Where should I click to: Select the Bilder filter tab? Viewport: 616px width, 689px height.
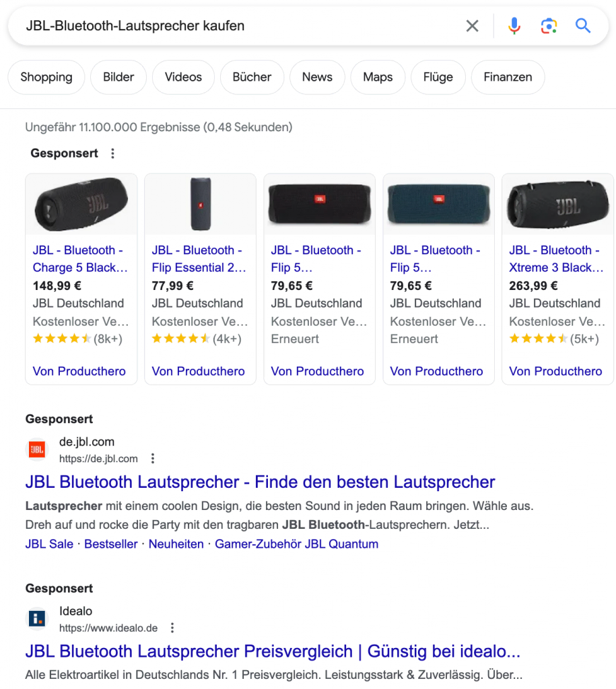coord(118,77)
